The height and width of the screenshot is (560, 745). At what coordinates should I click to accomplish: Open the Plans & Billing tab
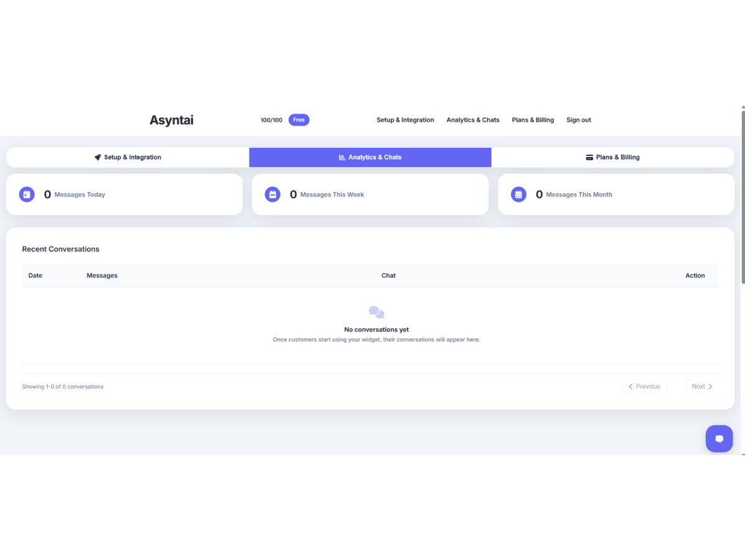[613, 158]
